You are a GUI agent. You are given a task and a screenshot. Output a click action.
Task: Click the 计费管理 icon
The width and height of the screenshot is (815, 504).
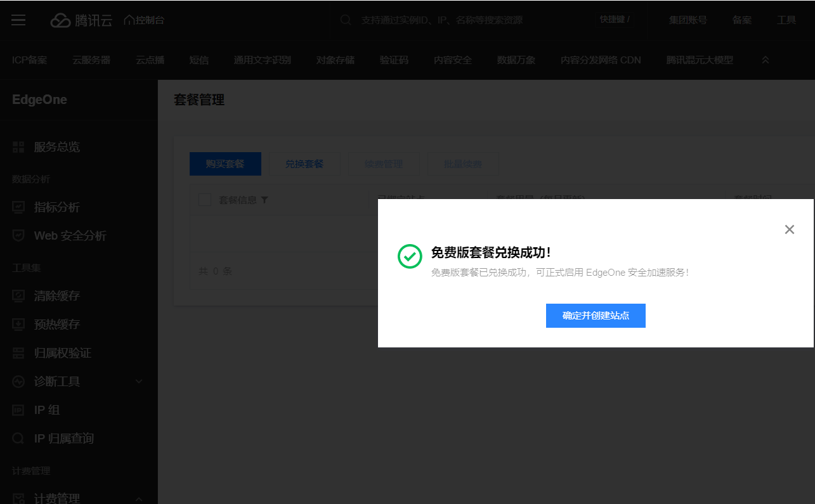(x=18, y=498)
